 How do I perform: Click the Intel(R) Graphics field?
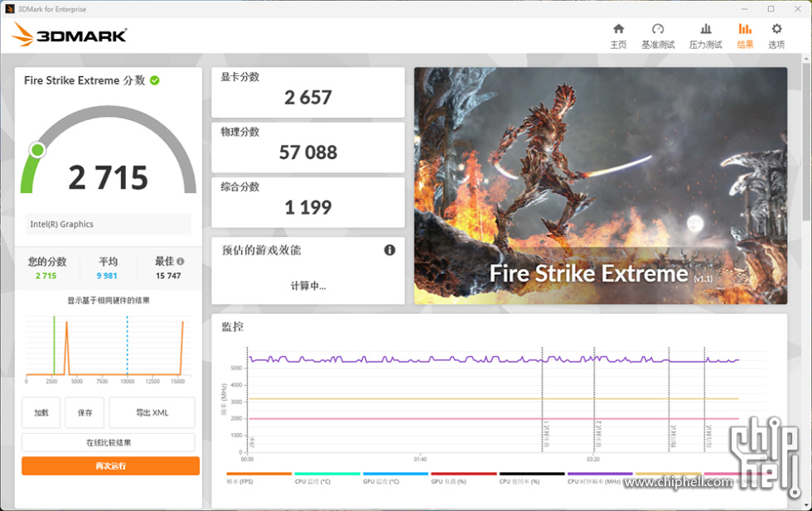tap(109, 224)
